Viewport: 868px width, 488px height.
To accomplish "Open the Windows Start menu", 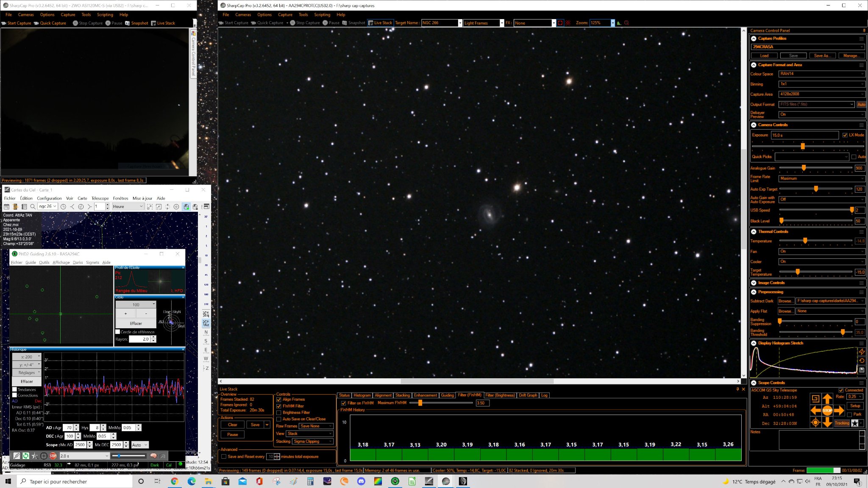I will click(8, 481).
